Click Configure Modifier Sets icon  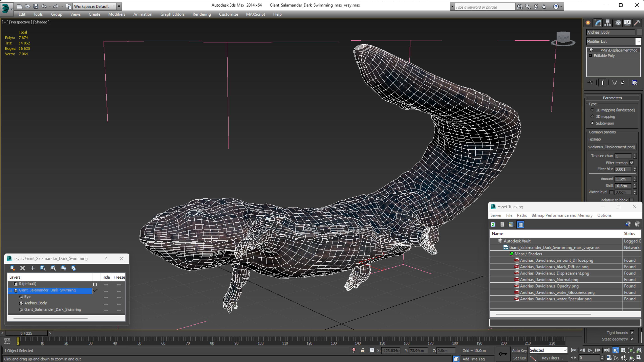tap(635, 83)
